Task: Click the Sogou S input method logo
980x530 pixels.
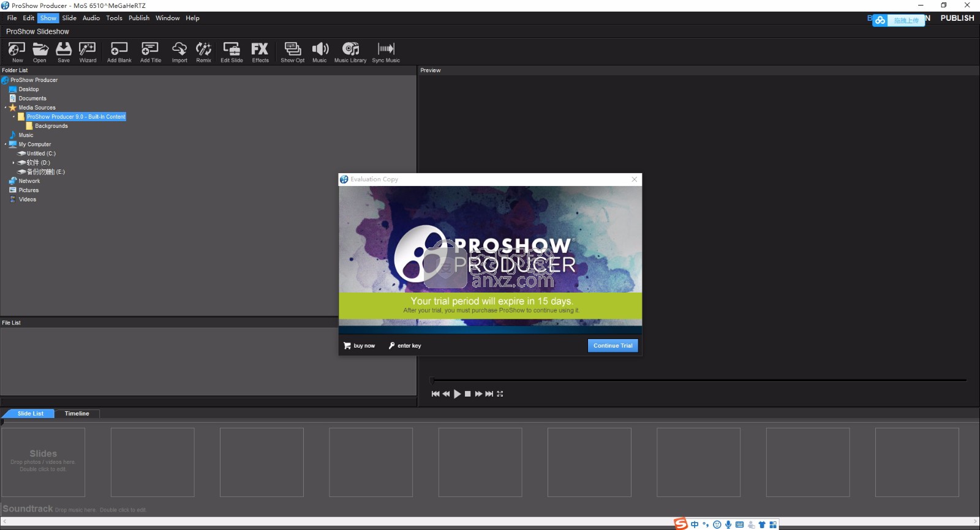Action: [x=680, y=524]
